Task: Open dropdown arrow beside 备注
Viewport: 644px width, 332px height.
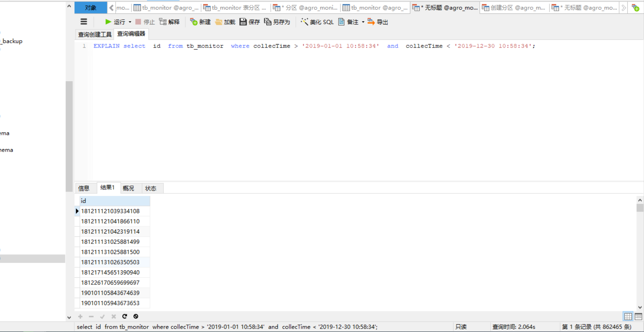Action: click(x=363, y=22)
